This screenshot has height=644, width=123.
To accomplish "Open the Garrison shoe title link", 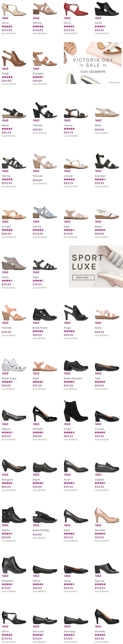I will coord(38,632).
